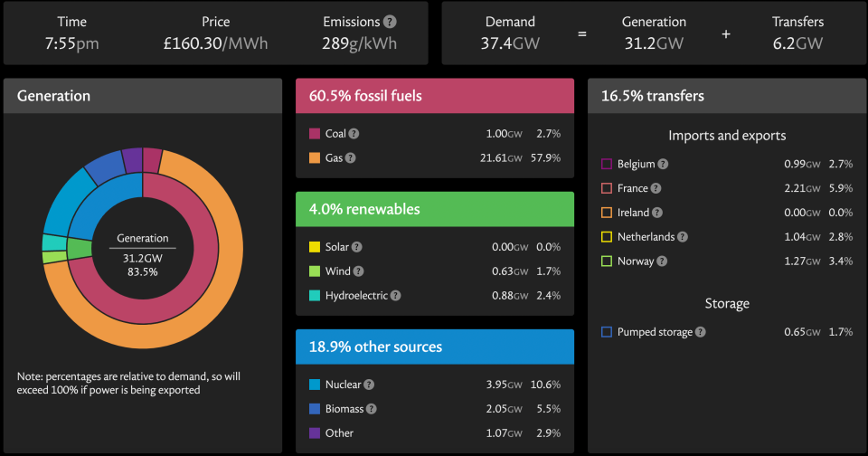The height and width of the screenshot is (456, 868).
Task: Click the Netherlands help question mark
Action: click(x=683, y=237)
